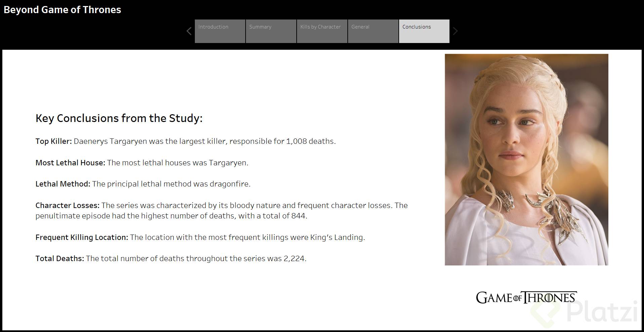The width and height of the screenshot is (644, 332).
Task: Open the Introduction story tab
Action: pyautogui.click(x=220, y=31)
